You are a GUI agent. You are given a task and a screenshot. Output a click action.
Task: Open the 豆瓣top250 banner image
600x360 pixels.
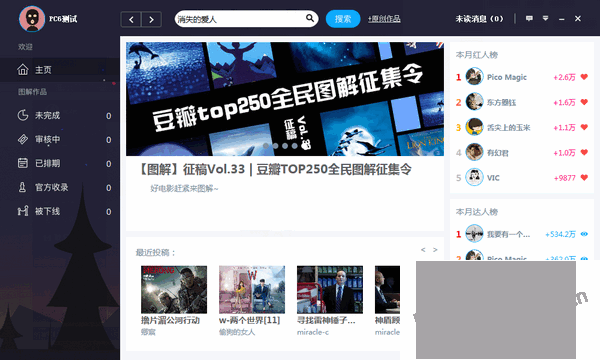(x=285, y=99)
